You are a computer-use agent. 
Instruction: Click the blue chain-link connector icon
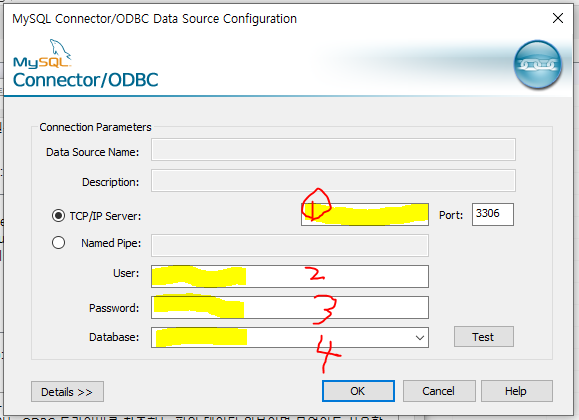538,65
